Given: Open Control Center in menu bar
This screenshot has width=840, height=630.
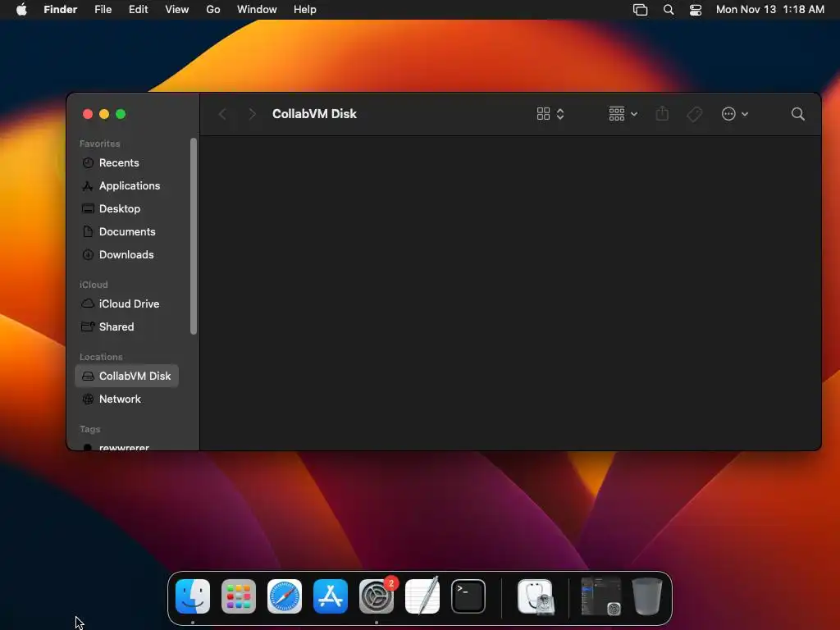Looking at the screenshot, I should [x=696, y=10].
